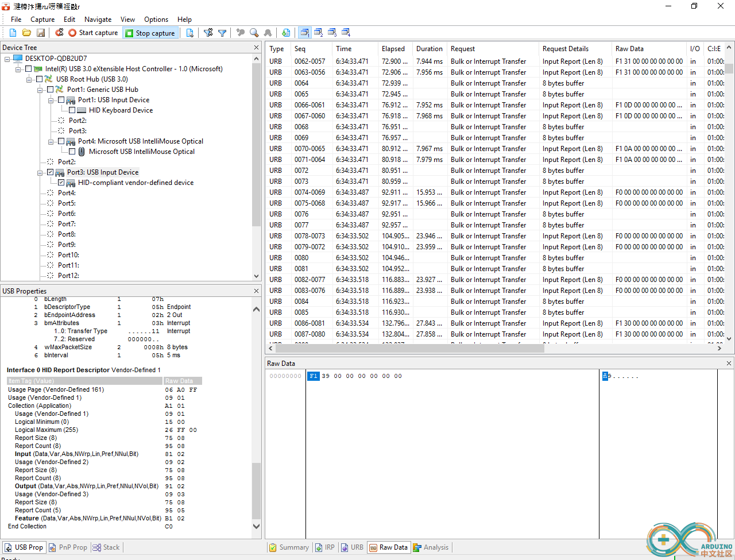Click the DESKTOP-QDB2UD7 computer icon

[x=18, y=59]
